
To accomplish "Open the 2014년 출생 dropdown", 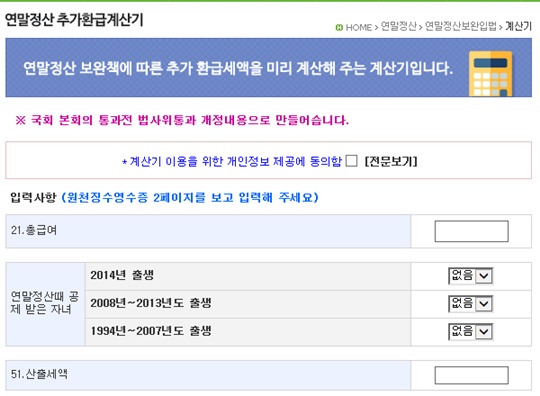I will pos(471,276).
